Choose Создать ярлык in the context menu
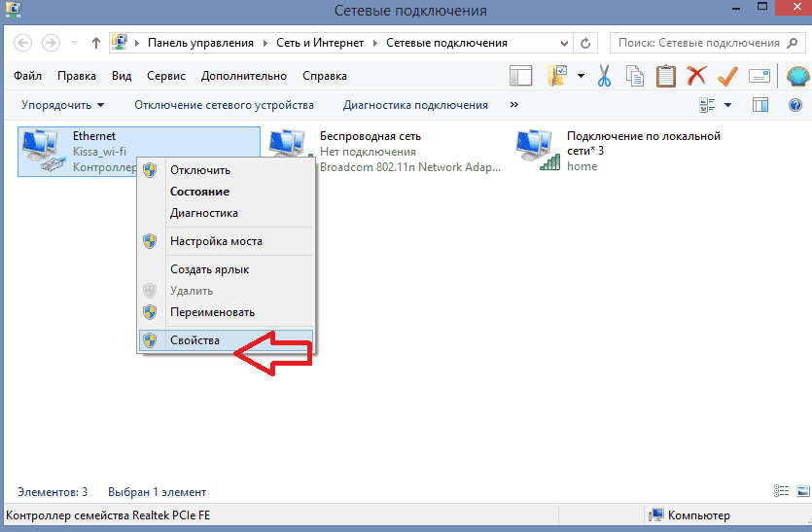812x532 pixels. coord(227,269)
